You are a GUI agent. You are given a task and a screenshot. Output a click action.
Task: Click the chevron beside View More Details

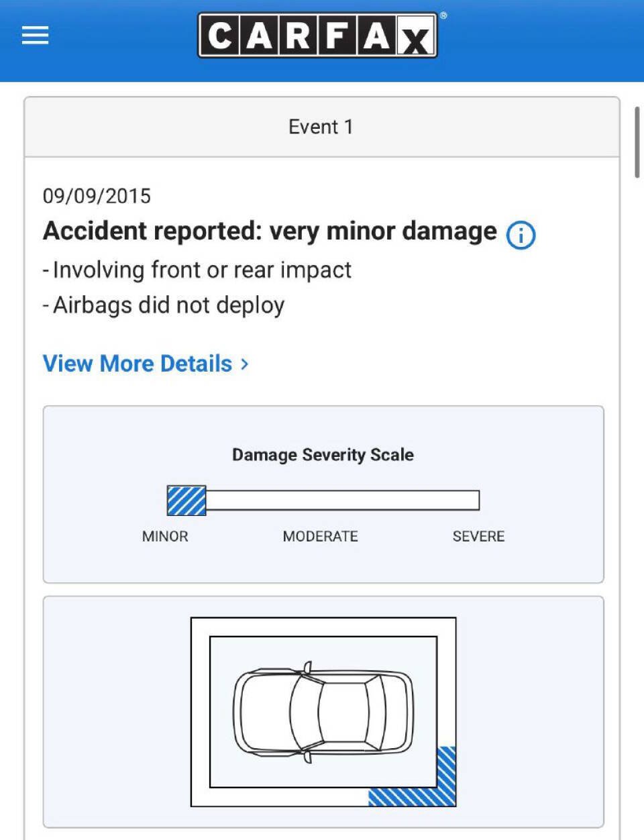[245, 364]
